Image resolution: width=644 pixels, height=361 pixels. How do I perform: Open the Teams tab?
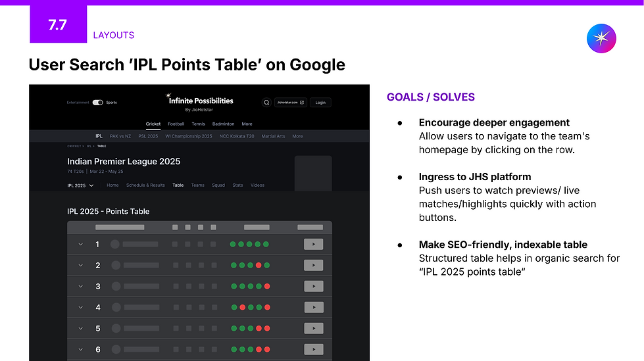197,185
